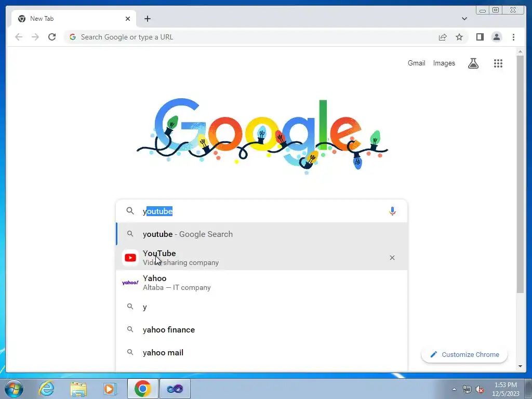Image resolution: width=532 pixels, height=399 pixels.
Task: Select the Yahoo Altaba suggestion
Action: click(262, 283)
